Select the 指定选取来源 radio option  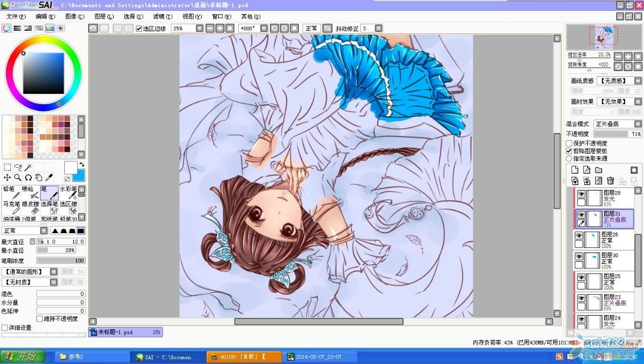tap(569, 158)
